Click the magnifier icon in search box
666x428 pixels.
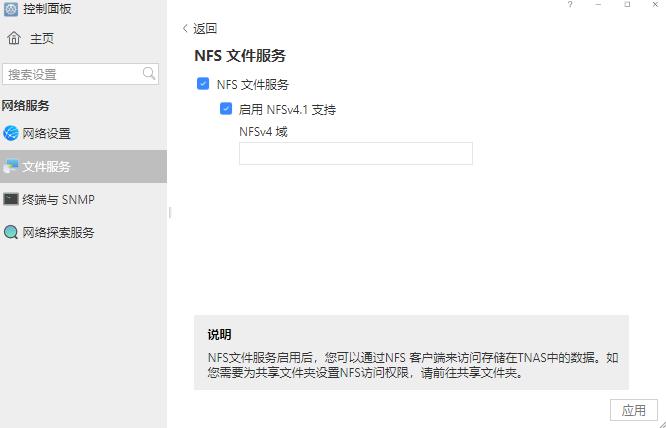pos(149,74)
